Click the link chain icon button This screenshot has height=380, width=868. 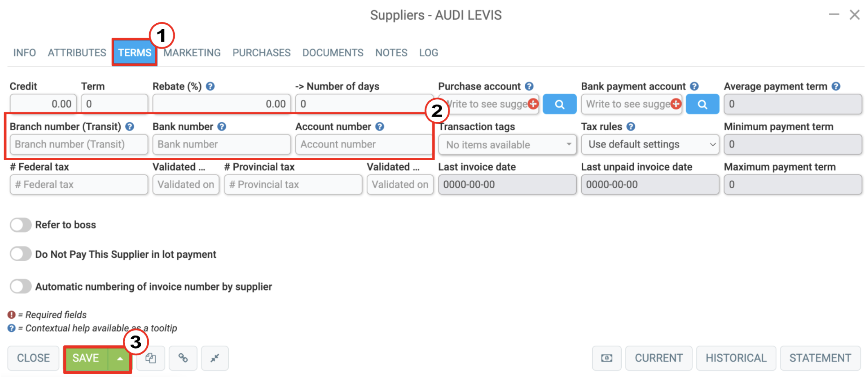point(183,358)
